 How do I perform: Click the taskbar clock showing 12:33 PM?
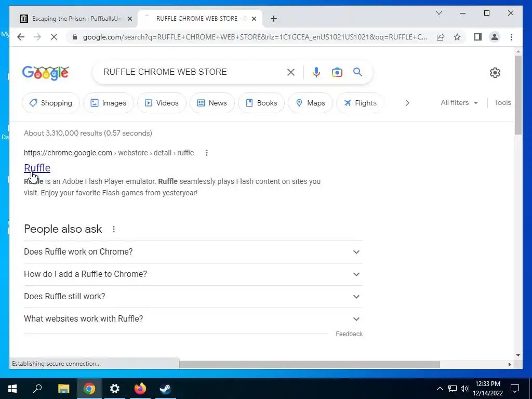[x=487, y=389]
